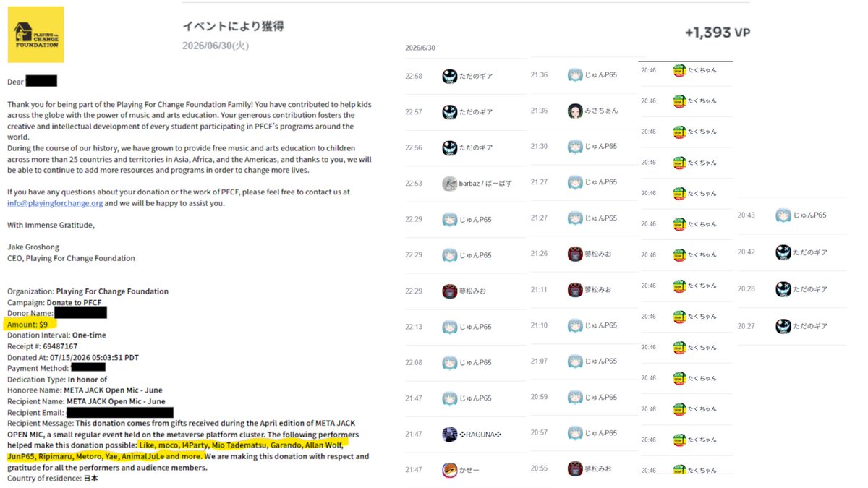This screenshot has width=868, height=488.
Task: Click the じゅんP65 avatar at 22:08
Action: pos(449,362)
